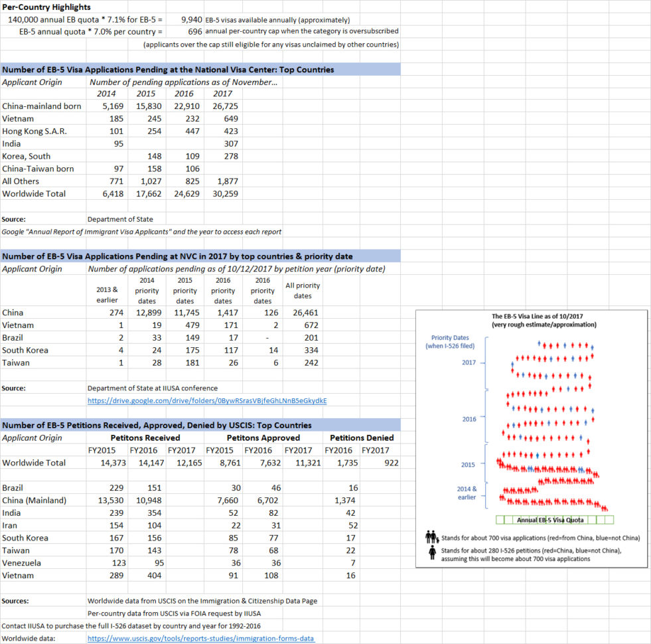
Task: Select the cell showing 9,940 EB-5 visas
Action: (x=192, y=19)
